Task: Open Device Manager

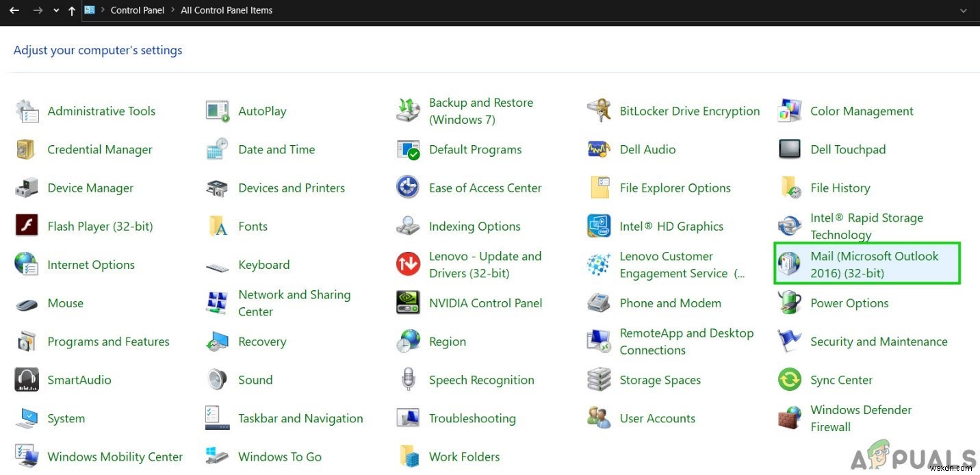Action: tap(90, 188)
